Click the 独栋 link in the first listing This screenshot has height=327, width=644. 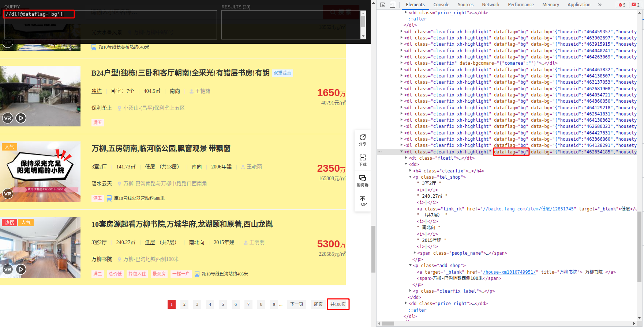click(x=97, y=91)
